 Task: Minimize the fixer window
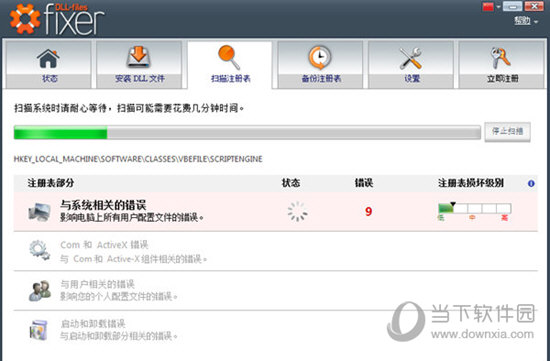point(512,6)
